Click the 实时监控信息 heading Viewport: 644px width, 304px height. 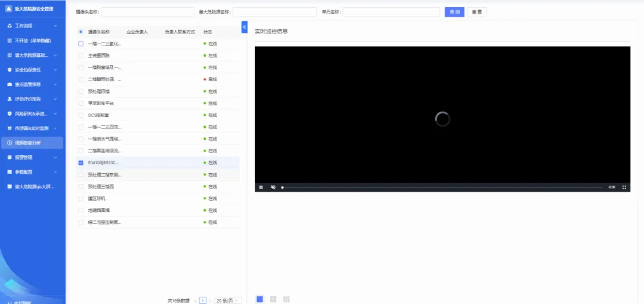tap(271, 31)
